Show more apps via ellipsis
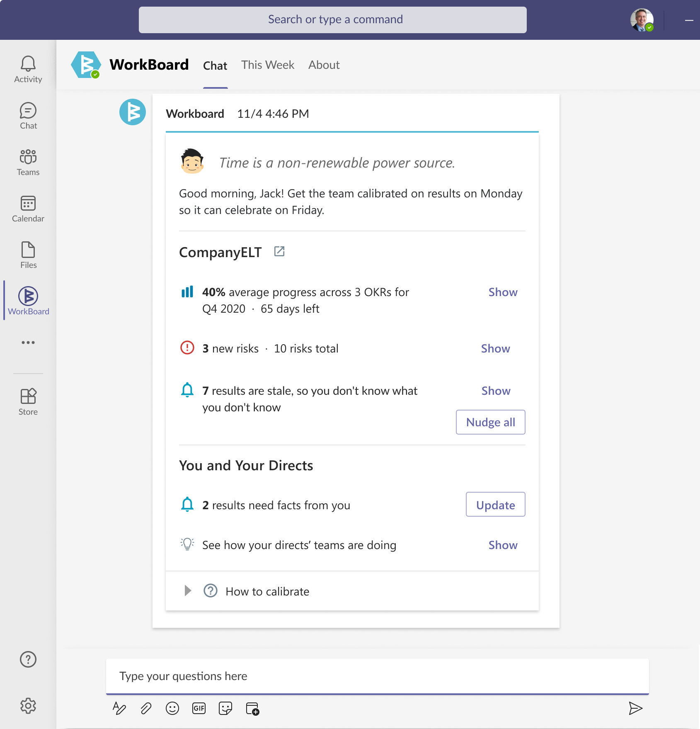The width and height of the screenshot is (700, 729). pyautogui.click(x=28, y=343)
